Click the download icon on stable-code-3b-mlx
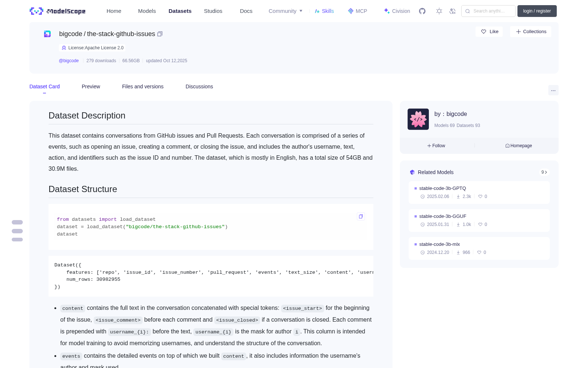 coord(458,252)
